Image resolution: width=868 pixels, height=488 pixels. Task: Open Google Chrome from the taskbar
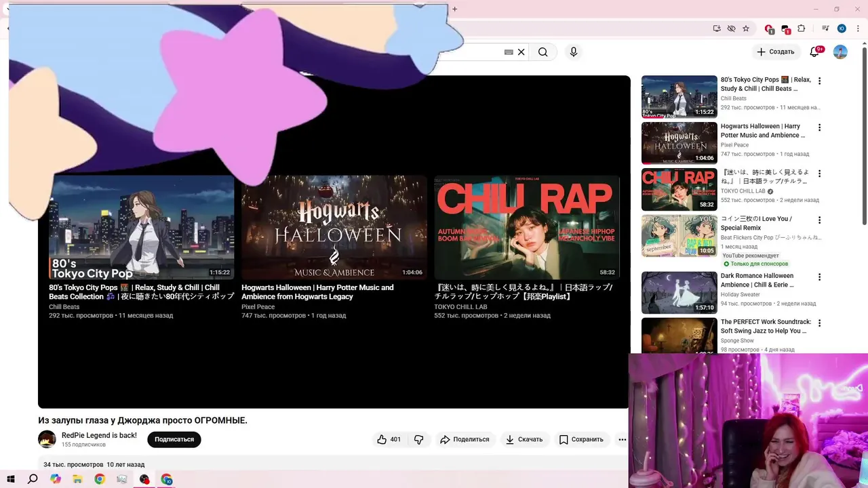[100, 479]
